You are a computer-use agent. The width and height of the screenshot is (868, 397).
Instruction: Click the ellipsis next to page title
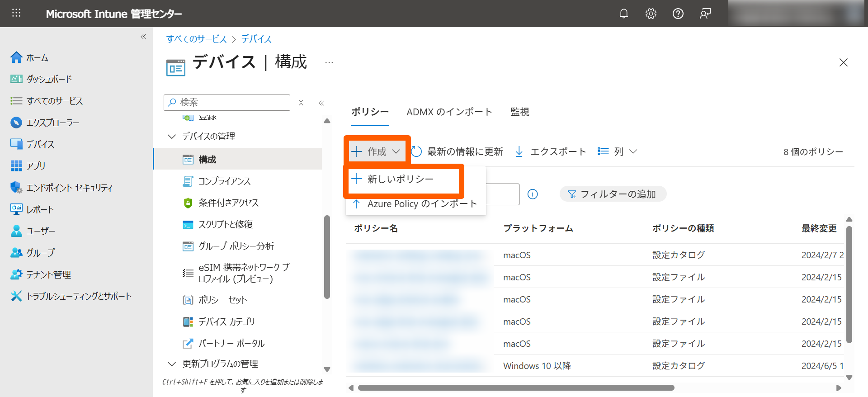tap(329, 62)
